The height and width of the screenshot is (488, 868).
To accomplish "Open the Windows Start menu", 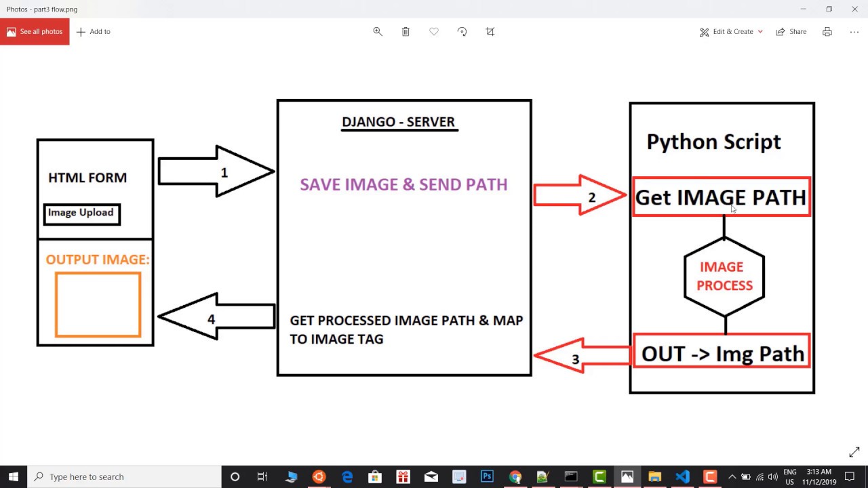I will [14, 476].
